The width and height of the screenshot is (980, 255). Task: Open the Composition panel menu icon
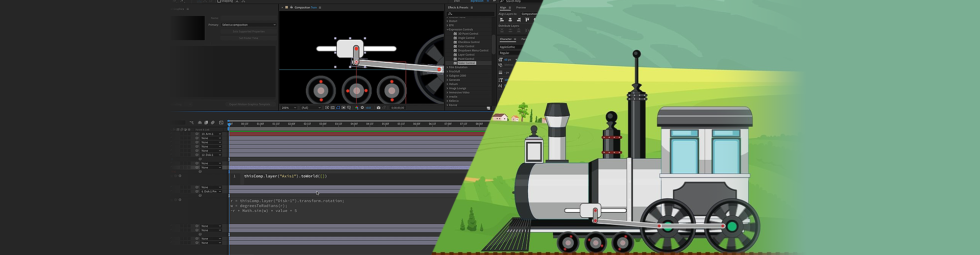320,8
